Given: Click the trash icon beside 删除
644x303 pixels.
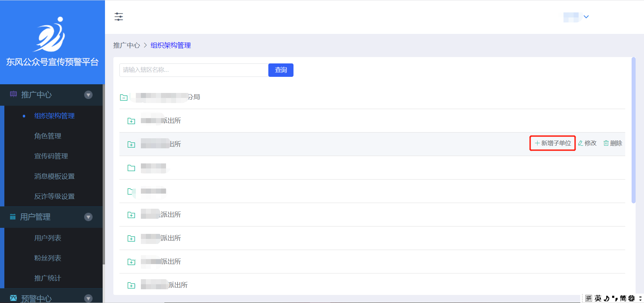Looking at the screenshot, I should coord(606,143).
